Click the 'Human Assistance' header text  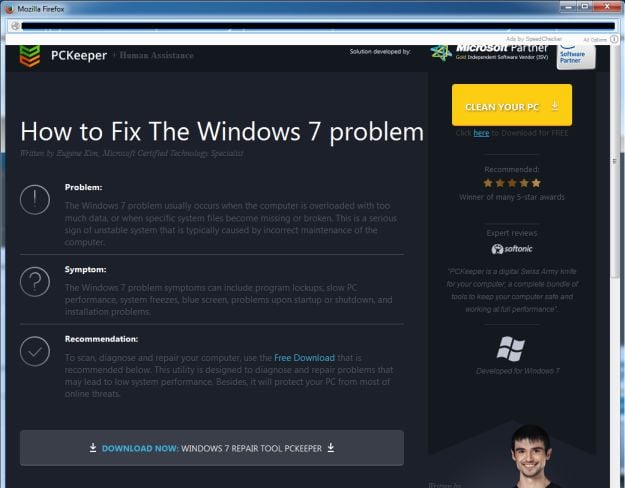coord(156,55)
